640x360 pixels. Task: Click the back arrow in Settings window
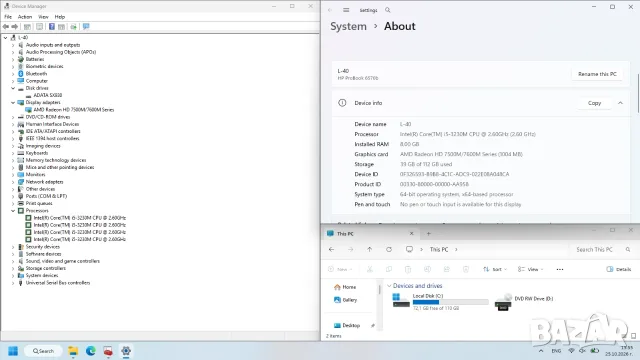(x=330, y=10)
